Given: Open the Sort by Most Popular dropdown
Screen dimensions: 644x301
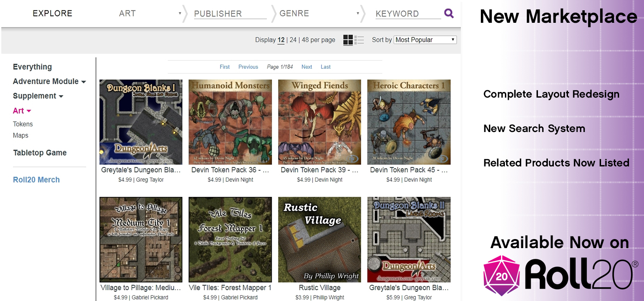Looking at the screenshot, I should [425, 40].
